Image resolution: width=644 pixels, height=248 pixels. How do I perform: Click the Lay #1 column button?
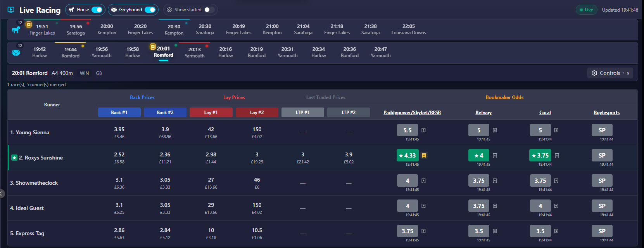(211, 112)
